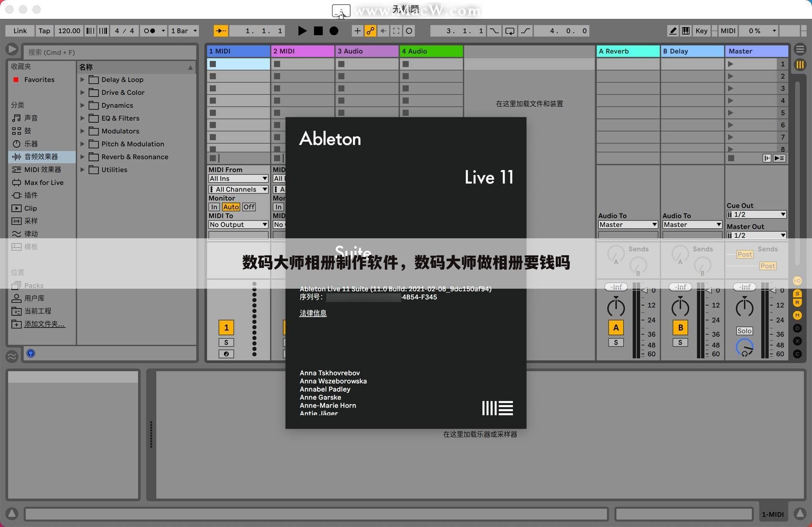This screenshot has width=812, height=527.
Task: Click the Re-enable Automation arrow
Action: [x=383, y=31]
